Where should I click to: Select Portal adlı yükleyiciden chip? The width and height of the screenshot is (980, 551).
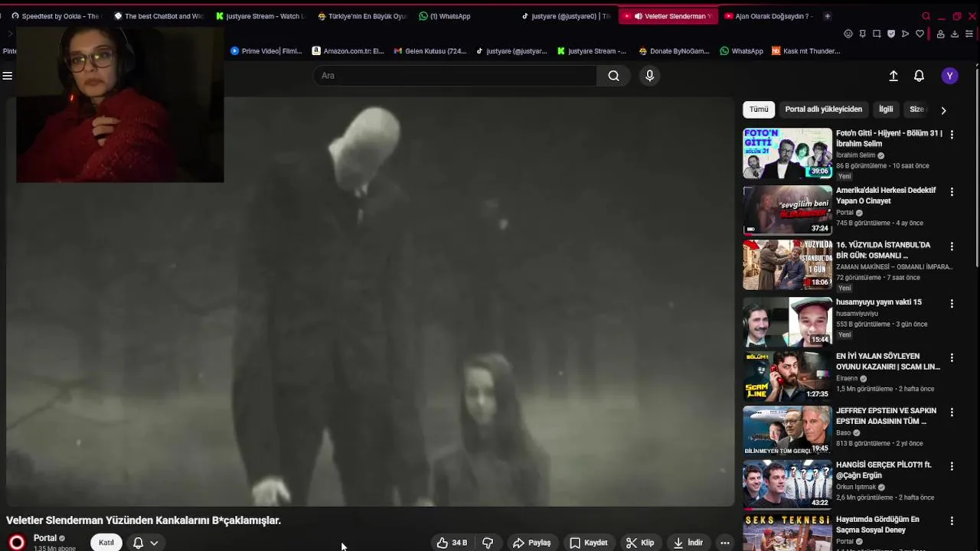(x=823, y=109)
